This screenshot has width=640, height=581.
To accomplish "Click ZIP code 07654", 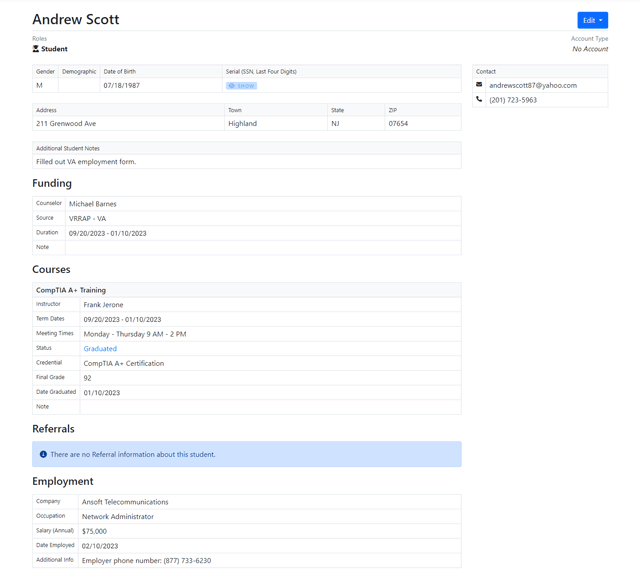I will pos(398,123).
